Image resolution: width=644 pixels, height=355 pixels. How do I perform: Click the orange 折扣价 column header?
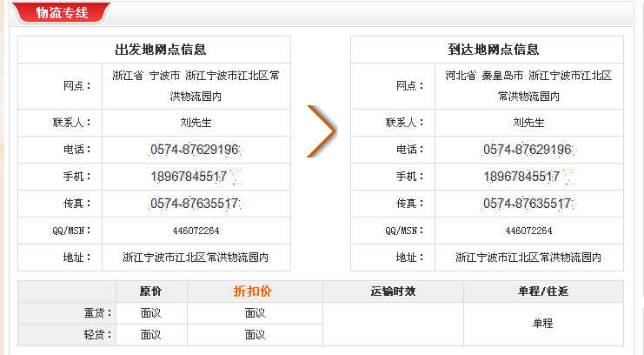[253, 291]
